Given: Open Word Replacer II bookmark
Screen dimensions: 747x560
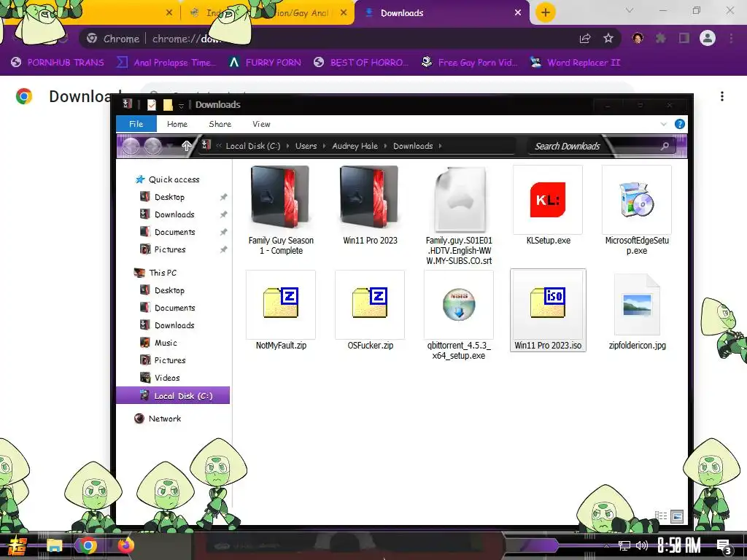Looking at the screenshot, I should click(576, 63).
